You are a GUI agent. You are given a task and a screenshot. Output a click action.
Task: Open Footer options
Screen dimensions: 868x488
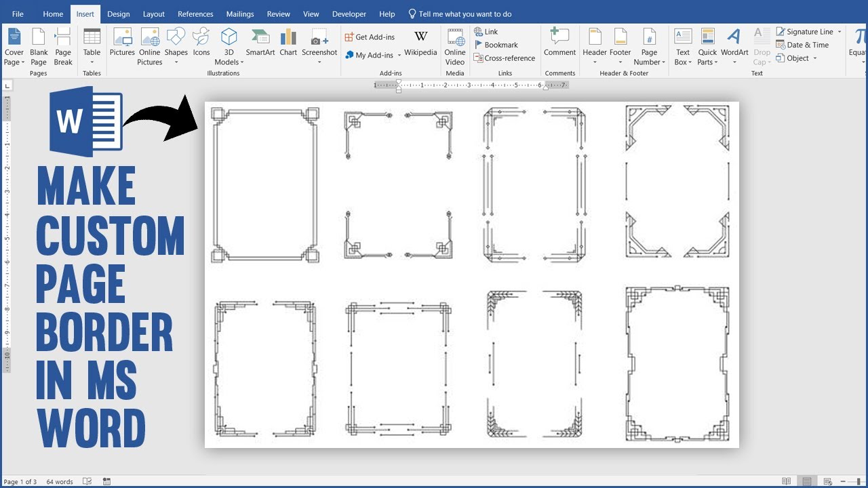[x=620, y=47]
